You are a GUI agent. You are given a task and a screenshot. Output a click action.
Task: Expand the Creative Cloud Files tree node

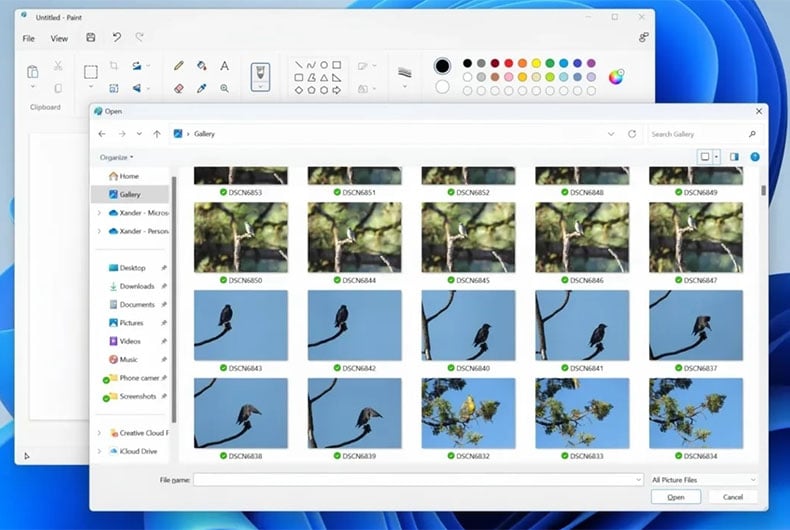(99, 433)
